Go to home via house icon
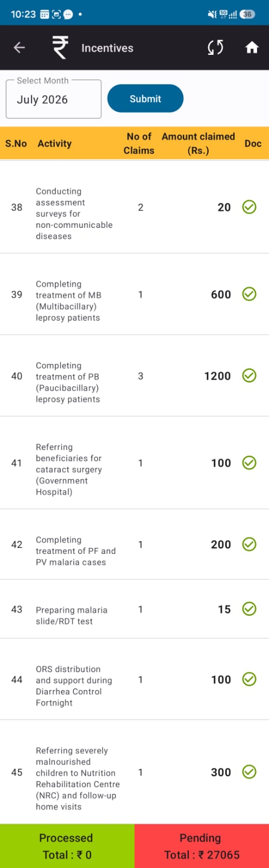 [252, 48]
